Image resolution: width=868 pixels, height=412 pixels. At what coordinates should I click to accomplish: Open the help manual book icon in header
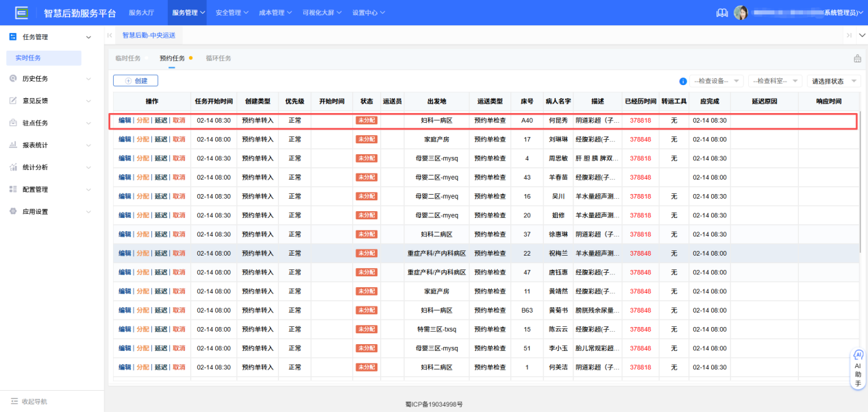pyautogui.click(x=722, y=12)
